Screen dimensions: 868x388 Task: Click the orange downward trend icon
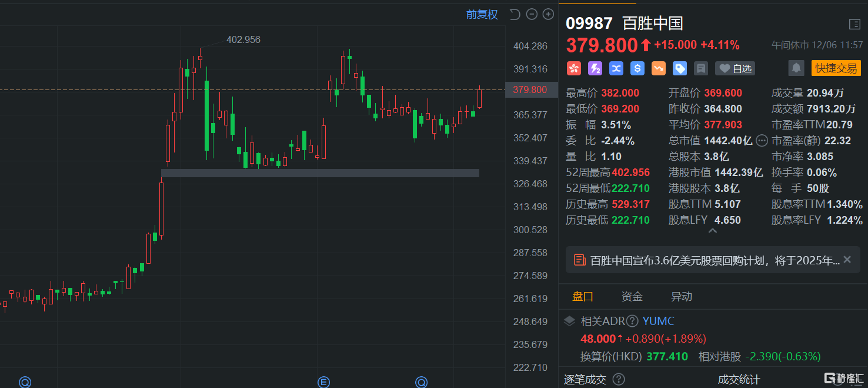658,68
